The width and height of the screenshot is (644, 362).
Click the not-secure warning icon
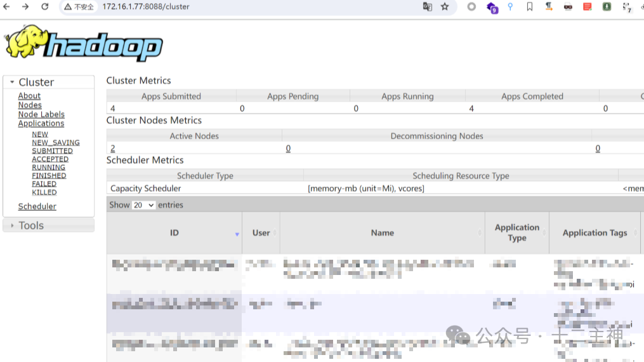[x=69, y=7]
